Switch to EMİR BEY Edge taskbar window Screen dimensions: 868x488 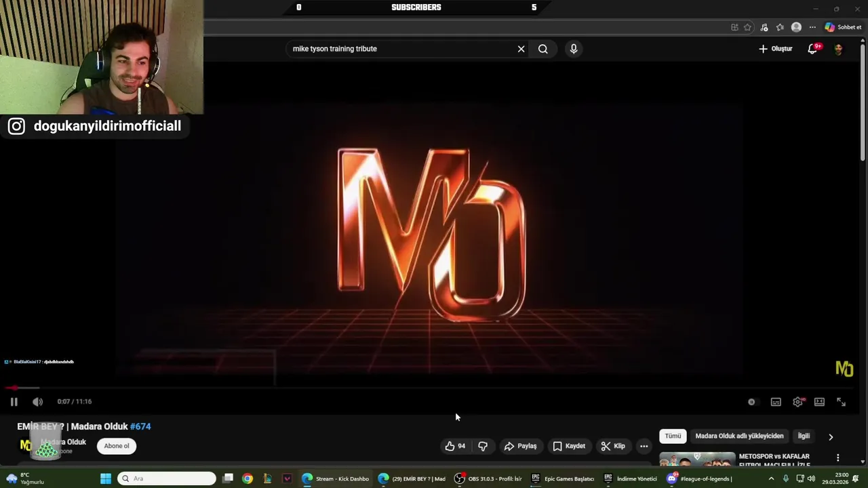click(x=412, y=479)
